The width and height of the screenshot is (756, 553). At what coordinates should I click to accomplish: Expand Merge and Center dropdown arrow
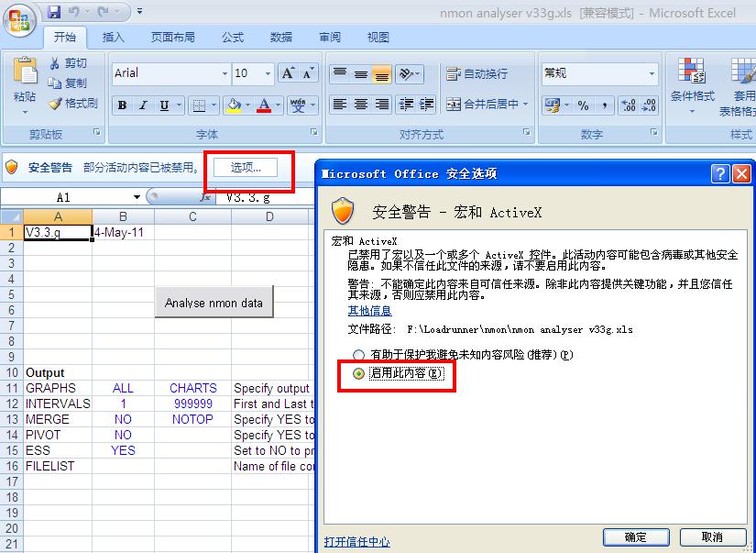(x=526, y=105)
